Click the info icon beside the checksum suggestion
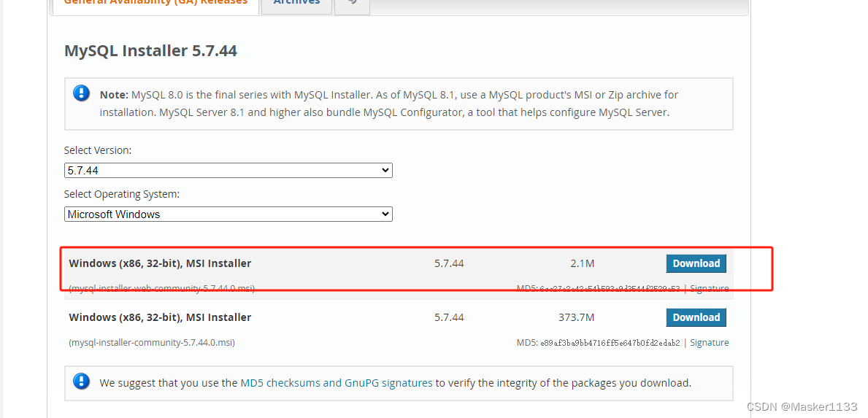The width and height of the screenshot is (868, 418). 81,381
